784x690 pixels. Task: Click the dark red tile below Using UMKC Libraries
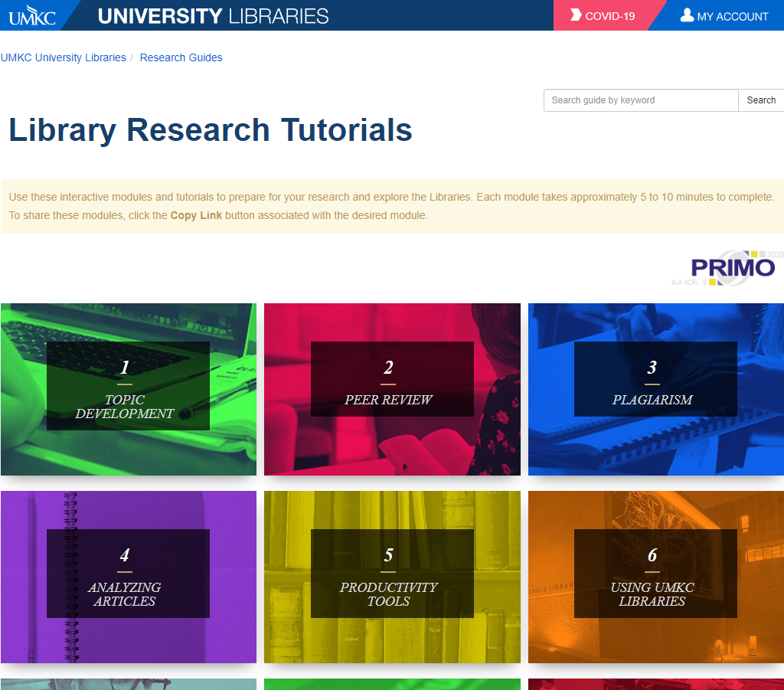[655, 684]
